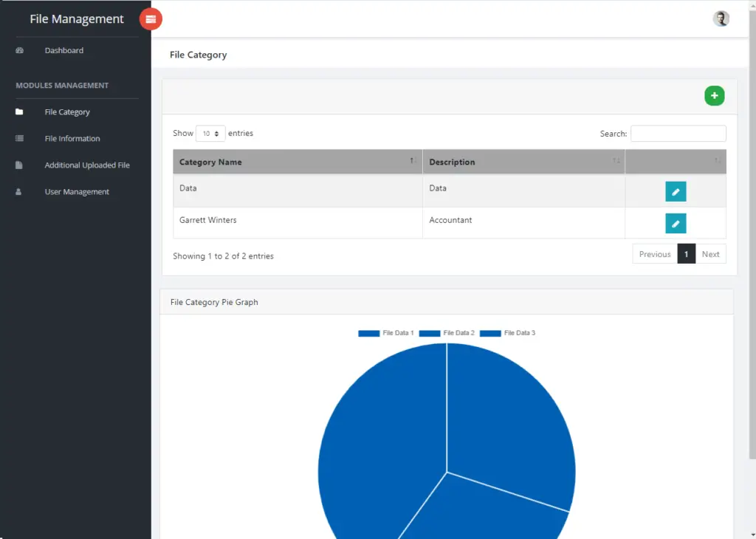Click page number 1 in pagination
Screen dimensions: 756x539
coord(686,253)
